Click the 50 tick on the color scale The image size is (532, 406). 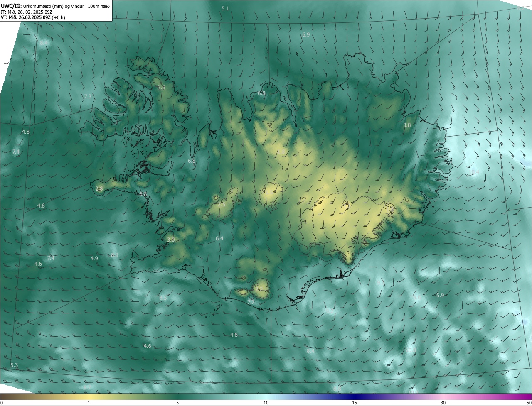(529, 403)
